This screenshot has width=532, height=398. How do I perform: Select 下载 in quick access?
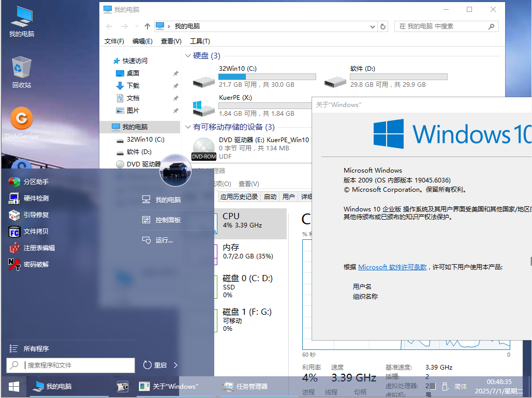[x=128, y=85]
